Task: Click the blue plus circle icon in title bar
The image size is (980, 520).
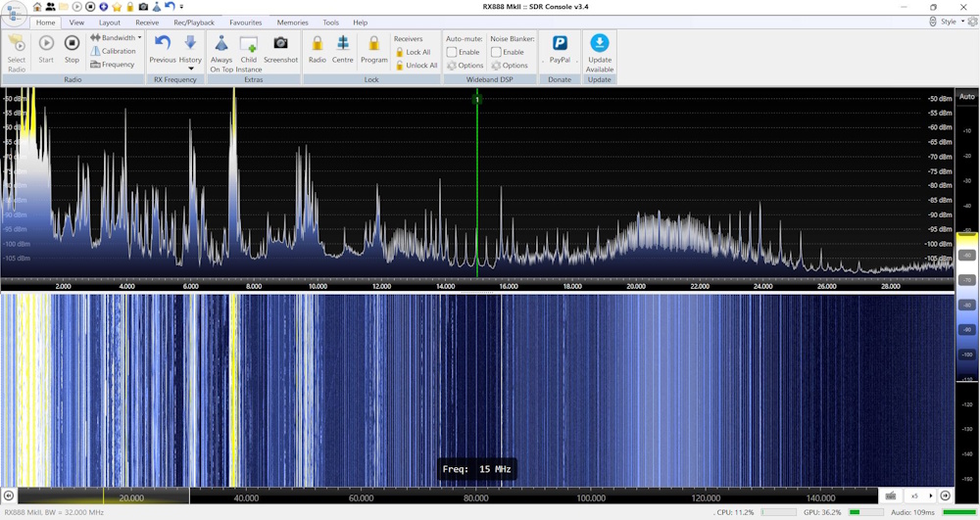Action: [103, 7]
